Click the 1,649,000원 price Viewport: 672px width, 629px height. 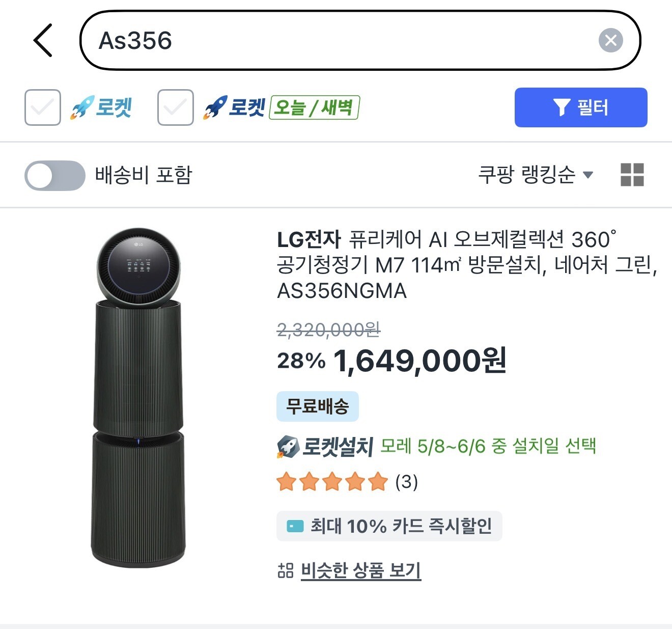coord(420,361)
